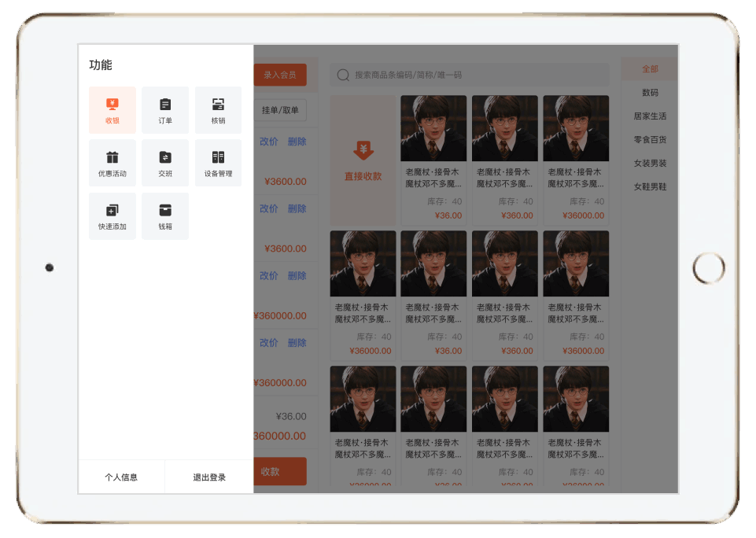The height and width of the screenshot is (538, 756).
Task: Open the 快速添加 quick add function
Action: click(x=112, y=216)
